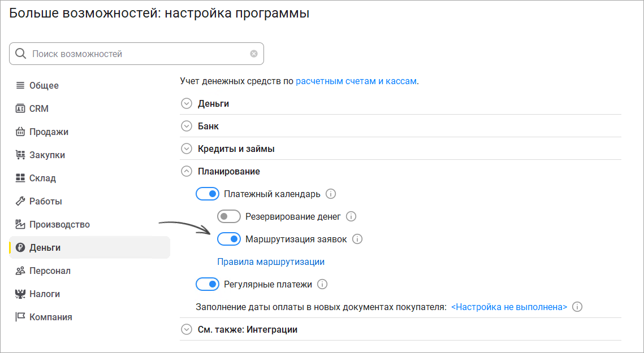Viewport: 644px width, 353px height.
Task: Turn off the Маршрутизация заявок toggle
Action: pyautogui.click(x=229, y=239)
